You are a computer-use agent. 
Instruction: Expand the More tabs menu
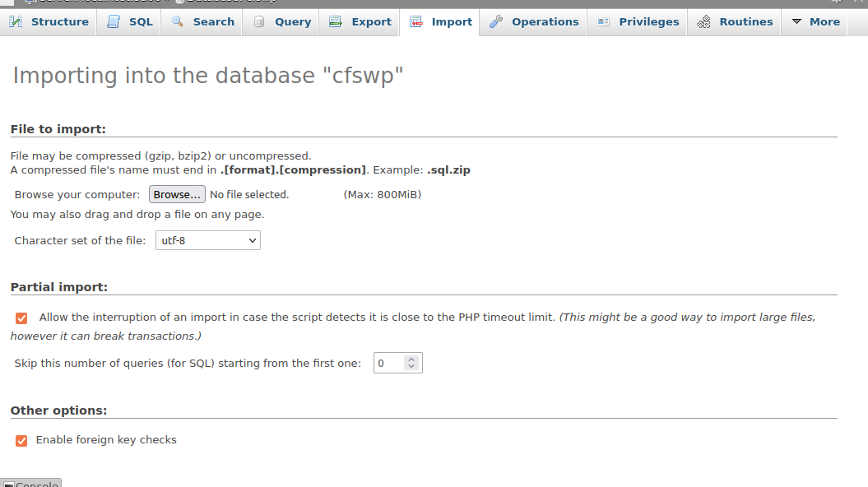[815, 21]
